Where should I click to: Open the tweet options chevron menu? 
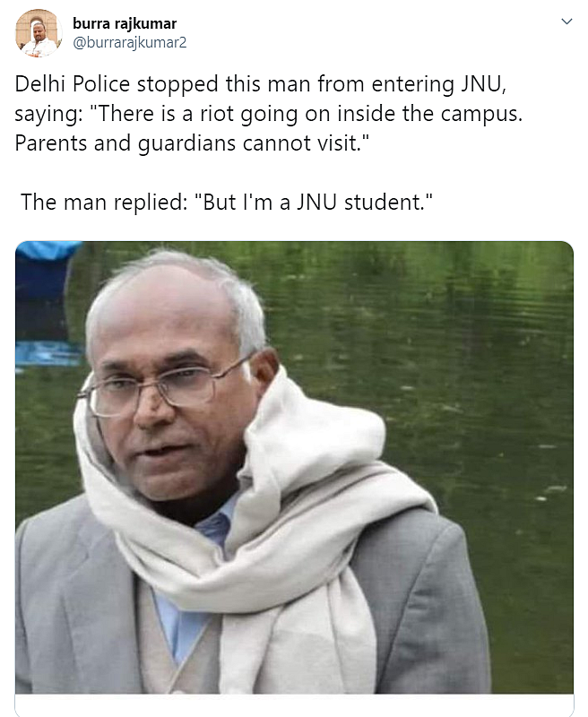pyautogui.click(x=566, y=22)
